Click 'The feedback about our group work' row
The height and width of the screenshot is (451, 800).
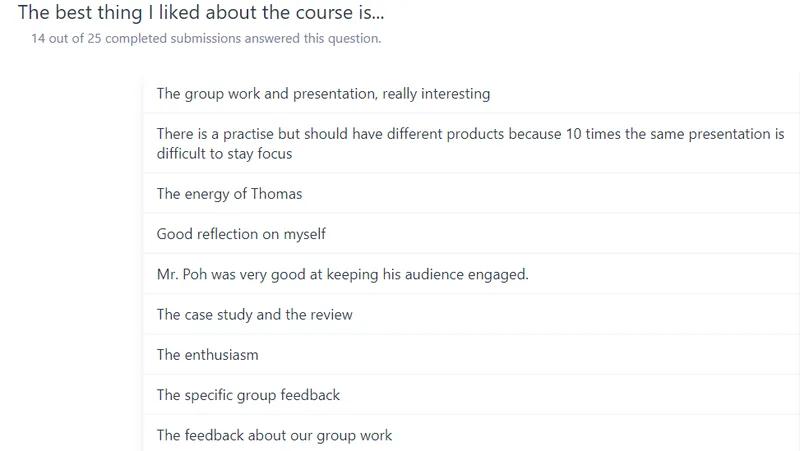tap(471, 435)
